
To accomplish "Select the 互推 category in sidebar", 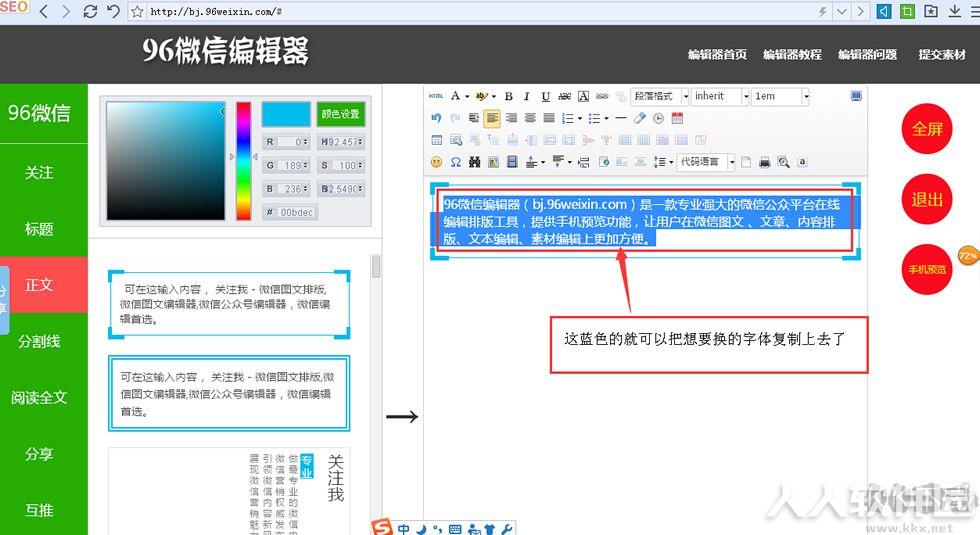I will pos(44,510).
